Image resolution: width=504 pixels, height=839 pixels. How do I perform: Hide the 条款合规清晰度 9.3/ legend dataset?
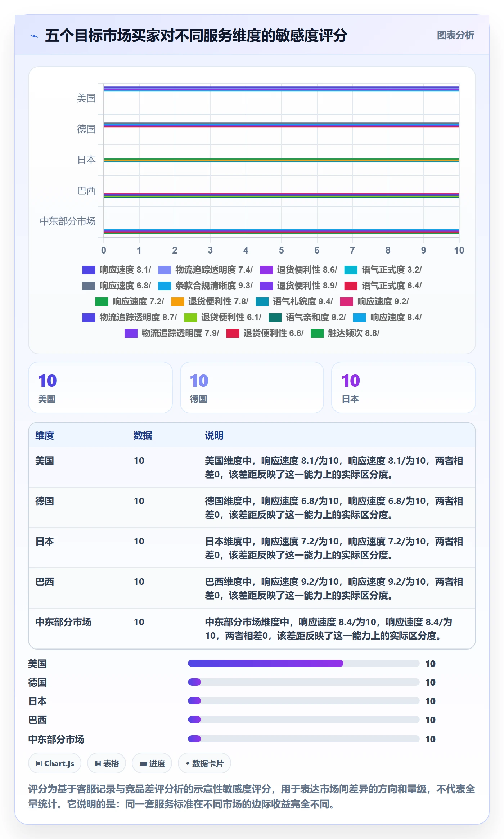click(205, 286)
